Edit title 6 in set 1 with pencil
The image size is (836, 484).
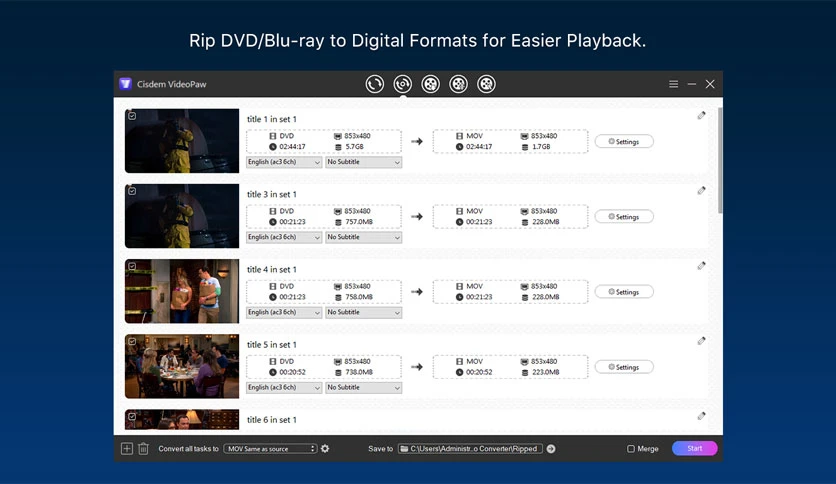(701, 416)
